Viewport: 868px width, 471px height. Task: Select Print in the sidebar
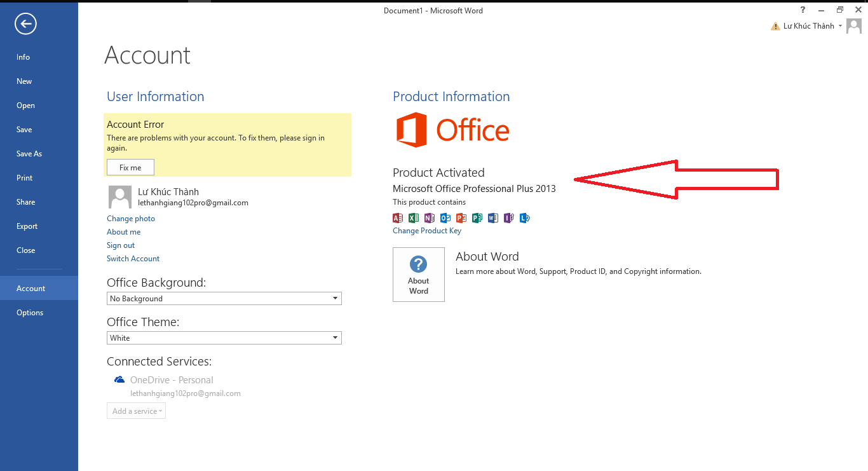click(x=24, y=177)
